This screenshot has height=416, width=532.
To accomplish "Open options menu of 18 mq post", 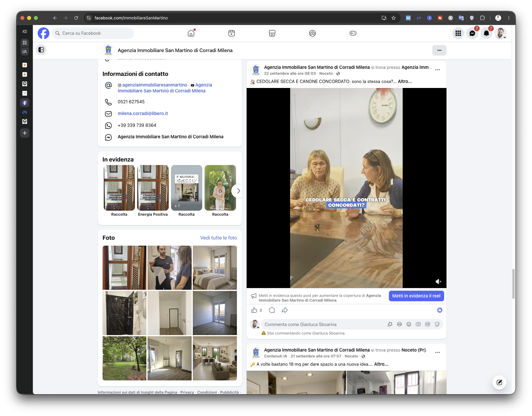I will coord(438,352).
